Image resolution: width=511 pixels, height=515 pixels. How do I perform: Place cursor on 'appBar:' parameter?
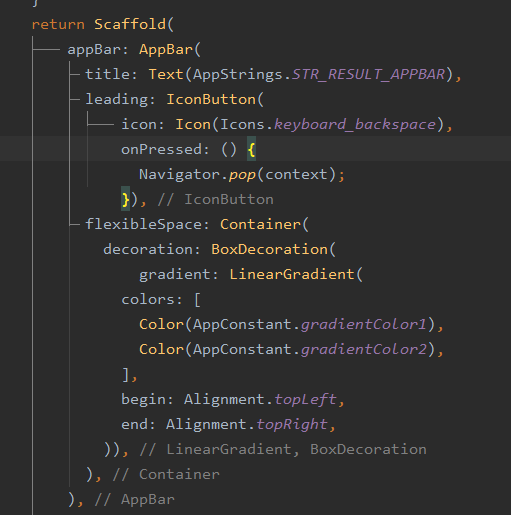point(98,50)
